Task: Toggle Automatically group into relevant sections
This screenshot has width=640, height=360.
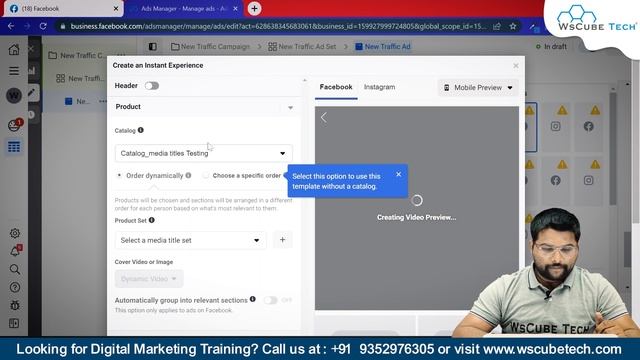Action: [271, 300]
